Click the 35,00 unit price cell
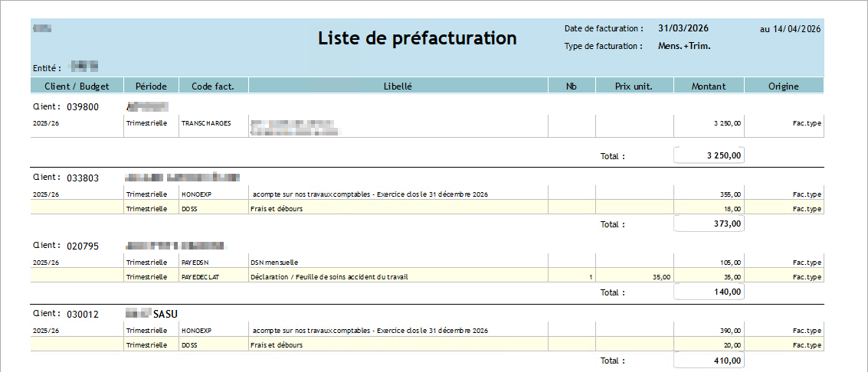Viewport: 868px width, 372px height. [x=662, y=276]
